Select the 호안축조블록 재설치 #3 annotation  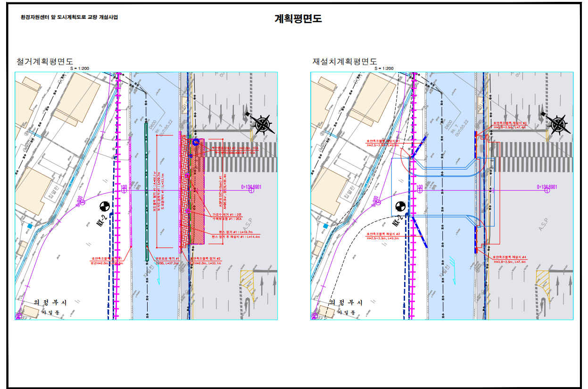[x=509, y=122]
